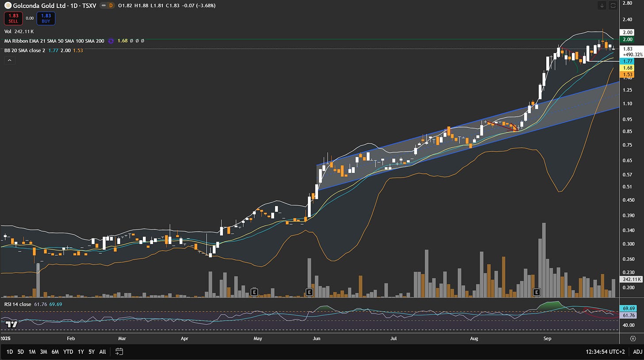Viewport: 644px width, 360px height.
Task: Select the All range
Action: 103,352
